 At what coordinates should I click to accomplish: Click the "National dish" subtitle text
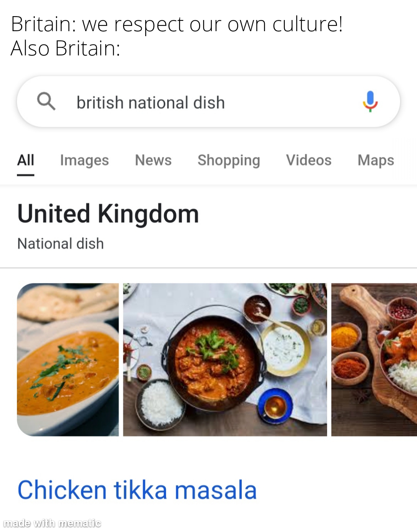[x=61, y=243]
